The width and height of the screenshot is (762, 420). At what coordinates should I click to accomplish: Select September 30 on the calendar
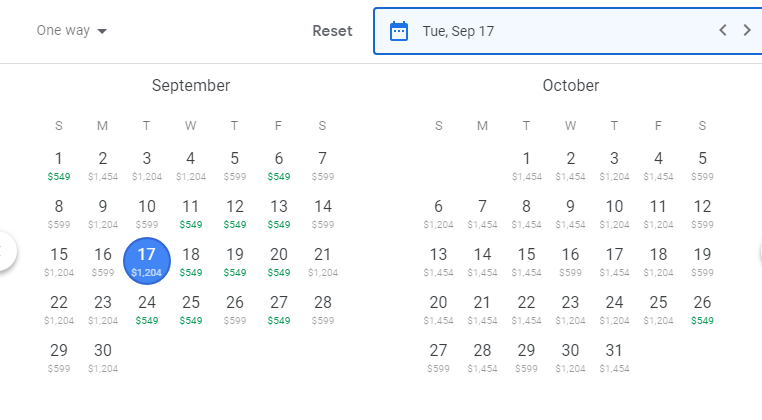[103, 356]
